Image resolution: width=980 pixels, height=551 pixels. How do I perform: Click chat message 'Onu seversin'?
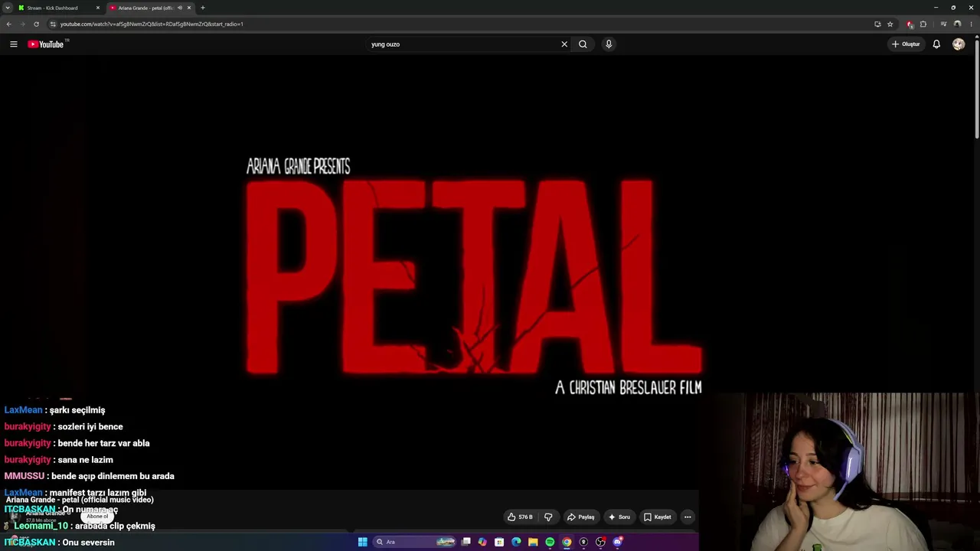click(88, 543)
